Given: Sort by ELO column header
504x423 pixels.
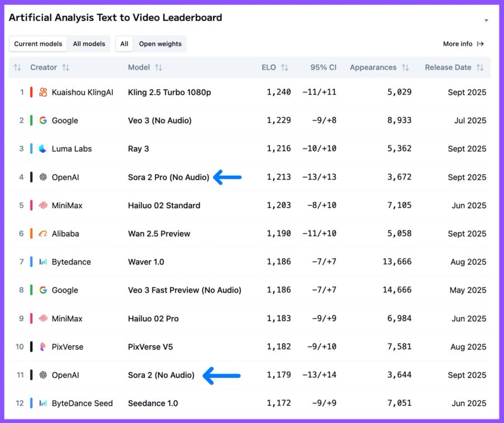Looking at the screenshot, I should pos(269,68).
